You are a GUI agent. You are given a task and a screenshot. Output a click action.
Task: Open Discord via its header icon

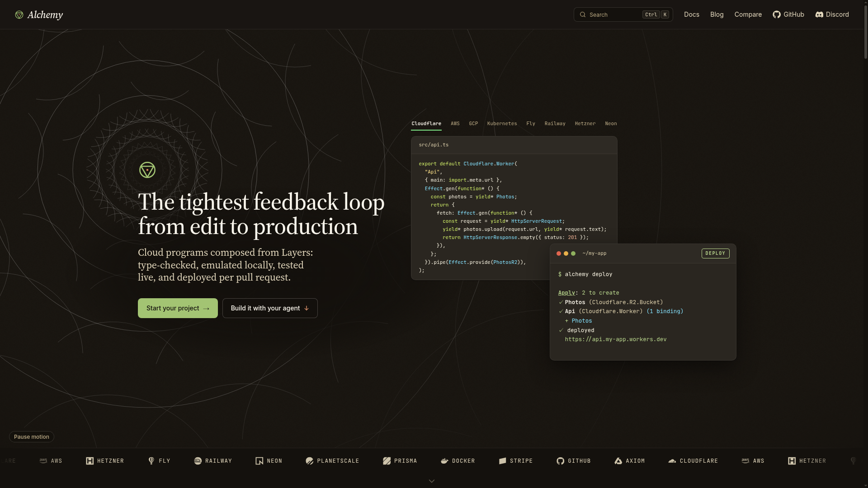[x=819, y=14]
